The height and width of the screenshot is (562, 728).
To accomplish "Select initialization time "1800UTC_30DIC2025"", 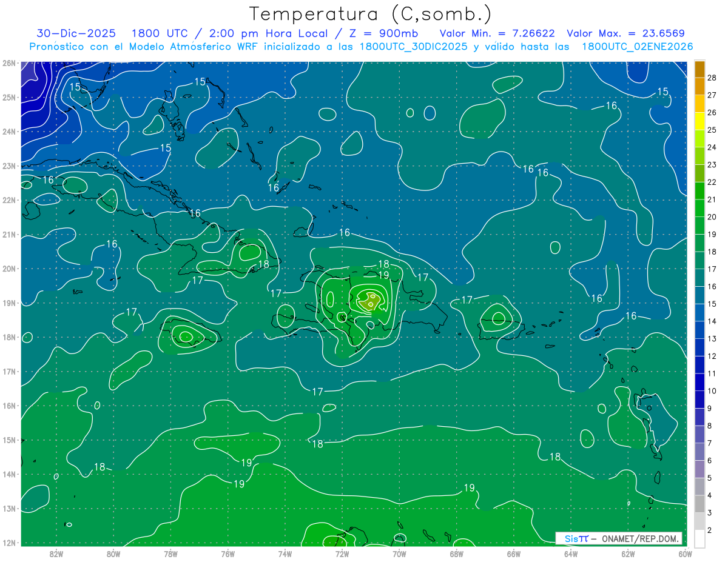I will click(x=414, y=46).
